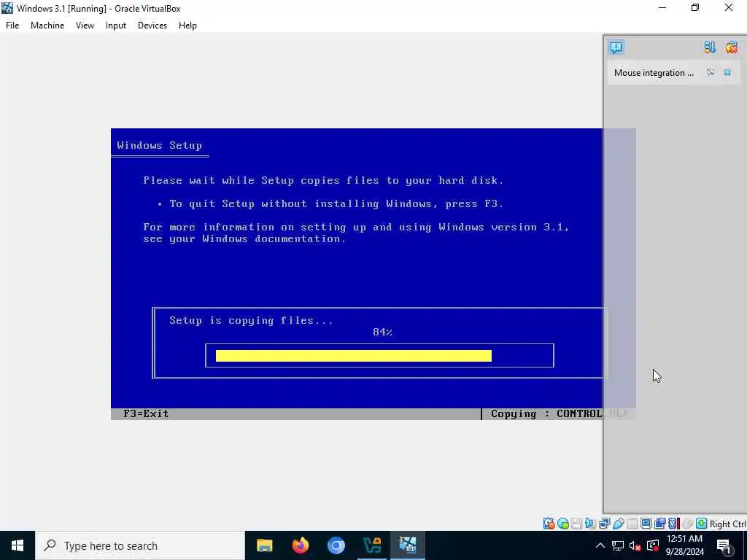Click the Right Ctrl host key label
This screenshot has height=560, width=747.
[x=728, y=524]
